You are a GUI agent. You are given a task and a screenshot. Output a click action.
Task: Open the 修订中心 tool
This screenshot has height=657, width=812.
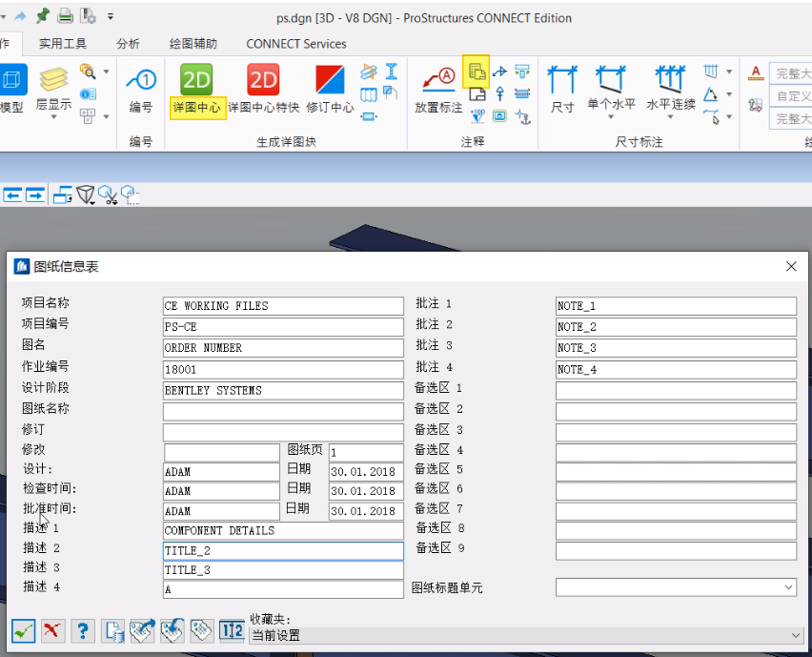pyautogui.click(x=330, y=81)
